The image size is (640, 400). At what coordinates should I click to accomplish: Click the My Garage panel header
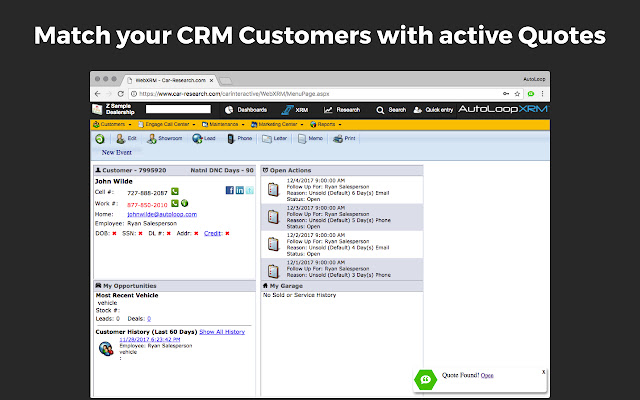(342, 286)
